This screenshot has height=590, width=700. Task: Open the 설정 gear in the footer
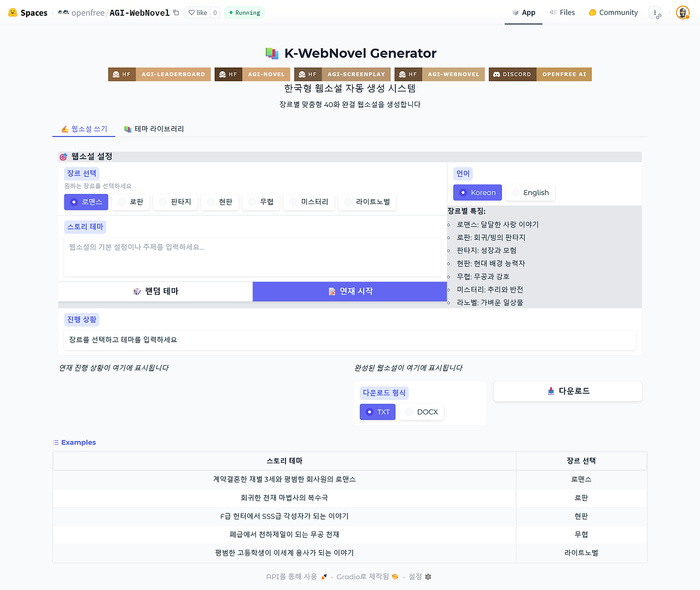pos(428,576)
